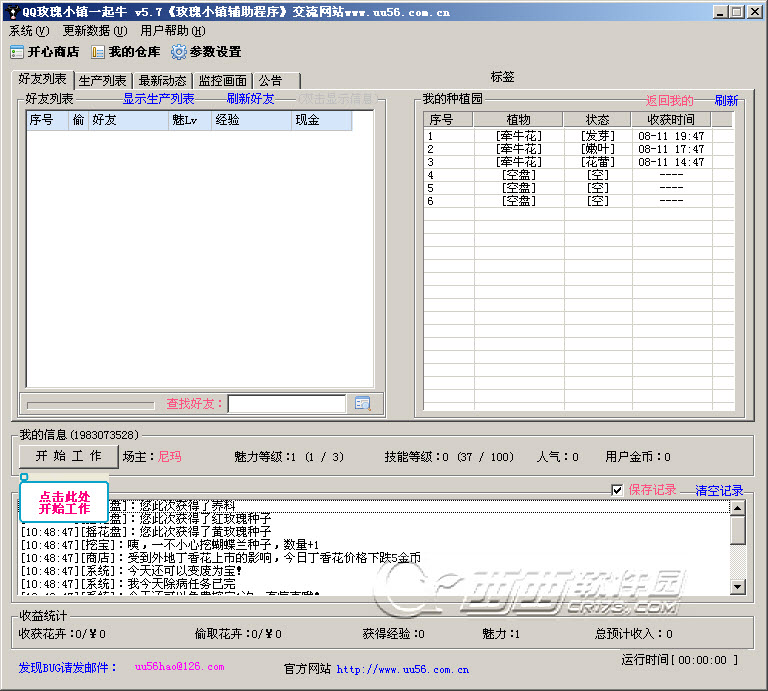Select garden row 2 [嫩叶] status cell

pyautogui.click(x=598, y=149)
